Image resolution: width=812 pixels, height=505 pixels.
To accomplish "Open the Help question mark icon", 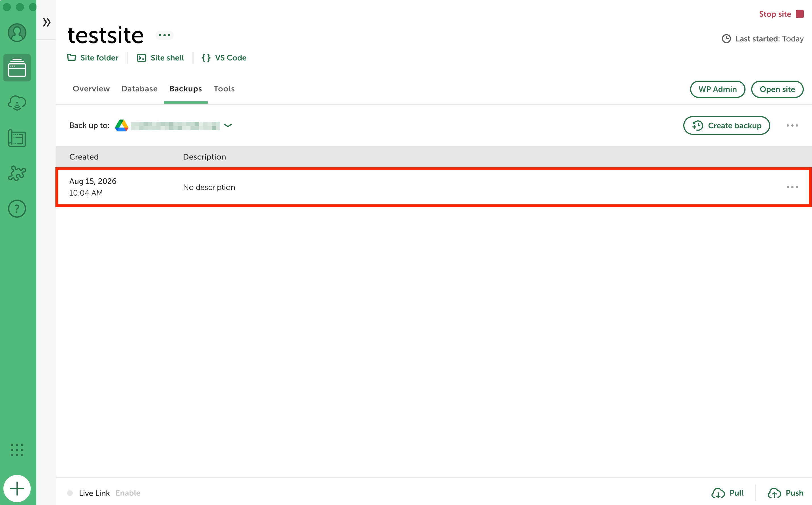I will (x=17, y=209).
